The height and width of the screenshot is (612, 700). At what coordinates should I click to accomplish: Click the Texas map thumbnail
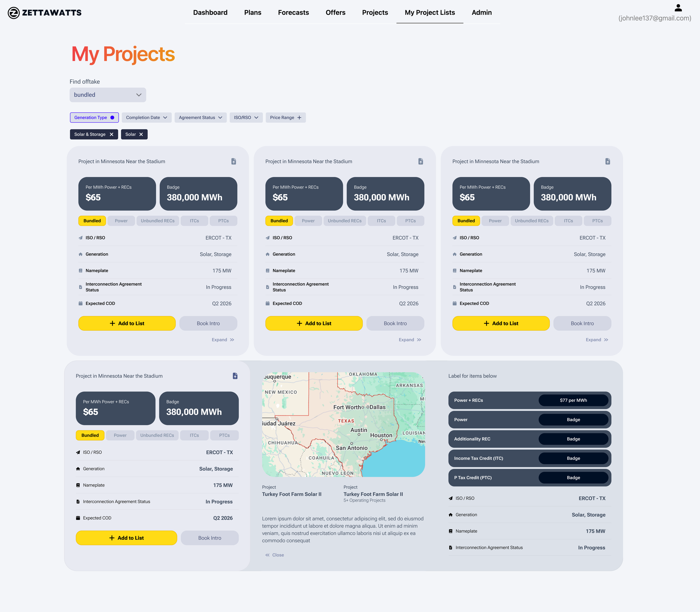tap(343, 425)
